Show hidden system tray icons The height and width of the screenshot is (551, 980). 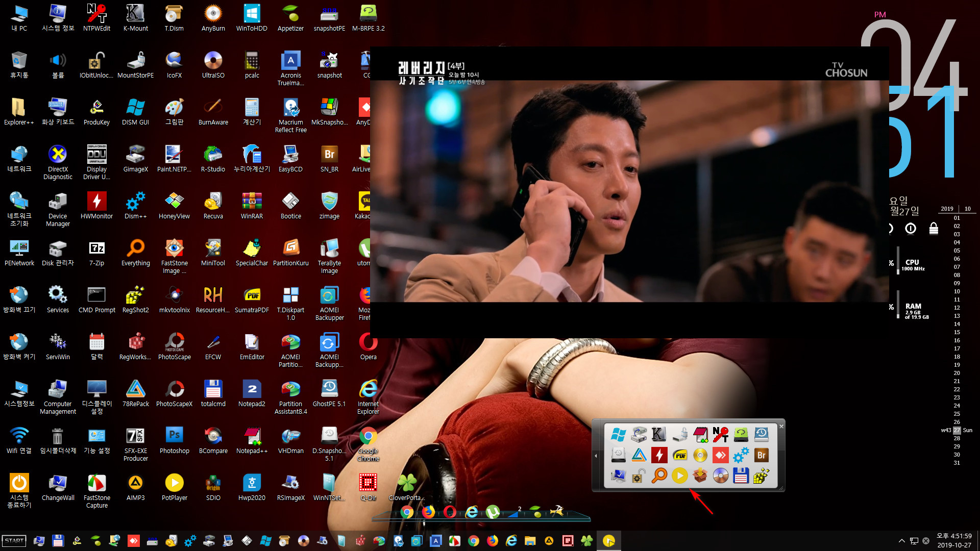902,541
